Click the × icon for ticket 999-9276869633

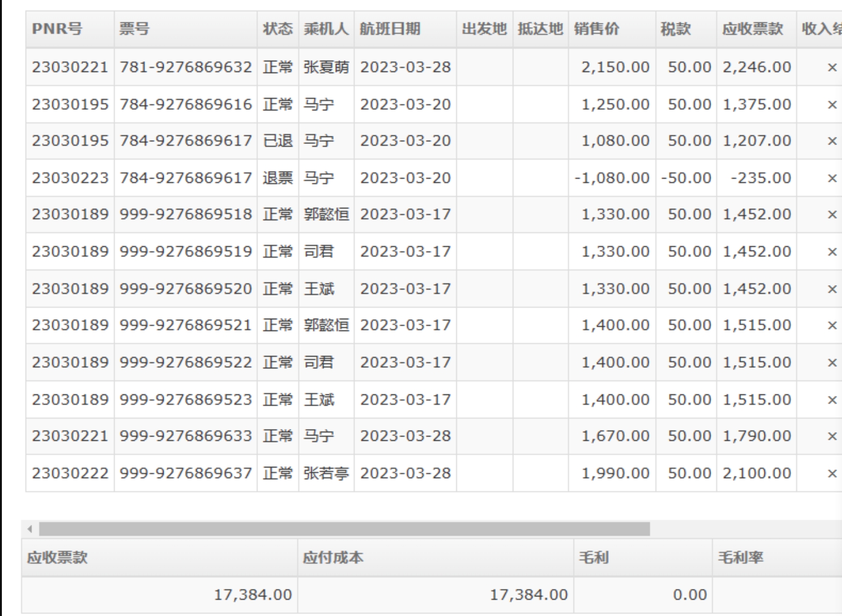pyautogui.click(x=832, y=436)
